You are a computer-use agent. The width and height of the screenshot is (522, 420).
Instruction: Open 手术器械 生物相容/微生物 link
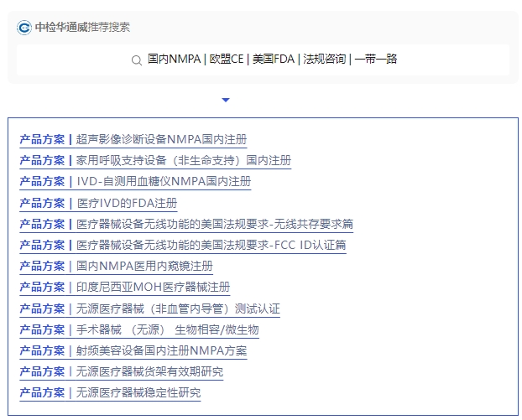(167, 329)
